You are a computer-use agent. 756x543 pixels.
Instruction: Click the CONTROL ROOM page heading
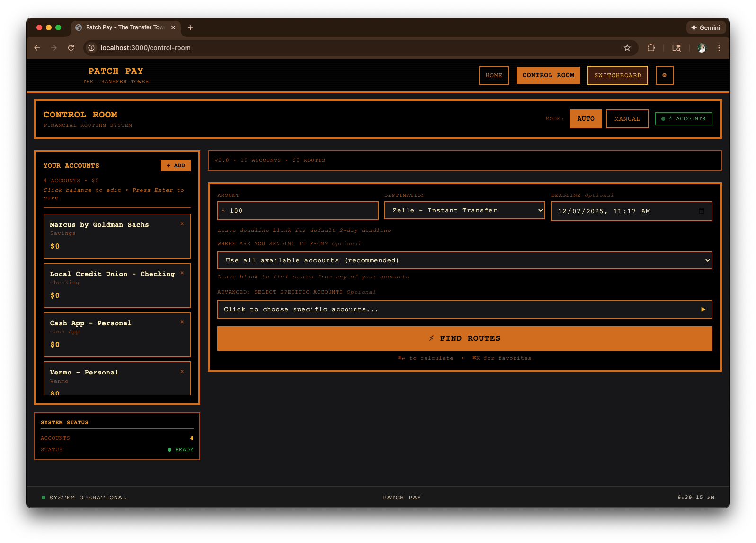coord(80,115)
